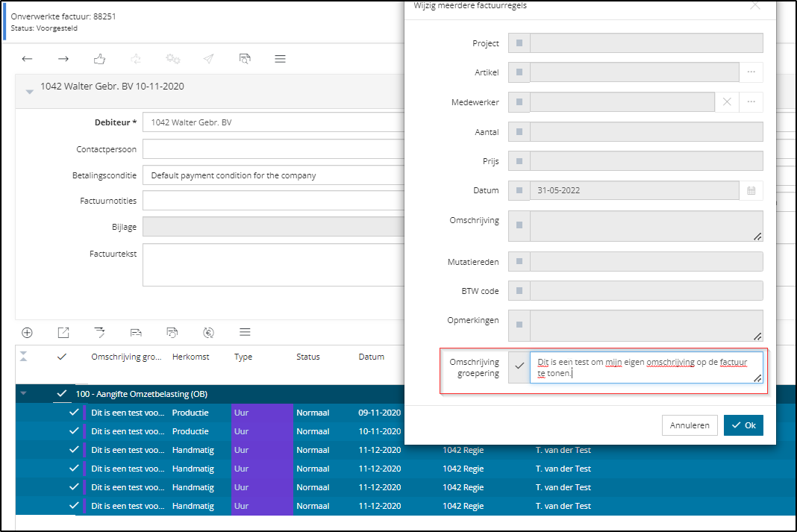Open Artikel lookup ellipsis button
The height and width of the screenshot is (532, 797).
click(x=751, y=72)
